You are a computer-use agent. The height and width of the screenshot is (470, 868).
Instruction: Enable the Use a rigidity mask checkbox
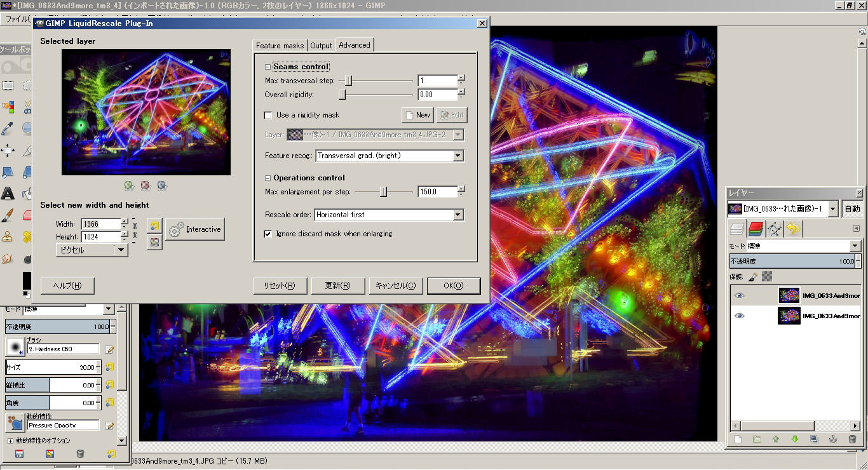pos(267,115)
